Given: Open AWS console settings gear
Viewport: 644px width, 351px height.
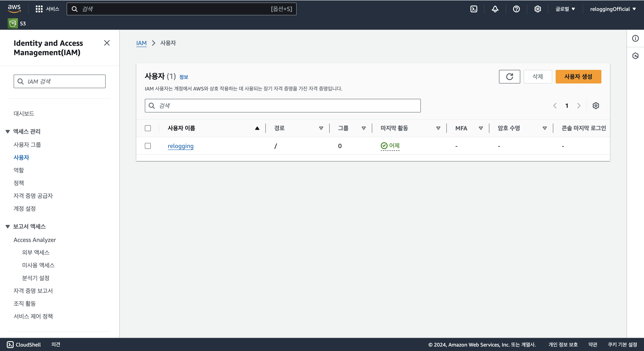Looking at the screenshot, I should (538, 9).
